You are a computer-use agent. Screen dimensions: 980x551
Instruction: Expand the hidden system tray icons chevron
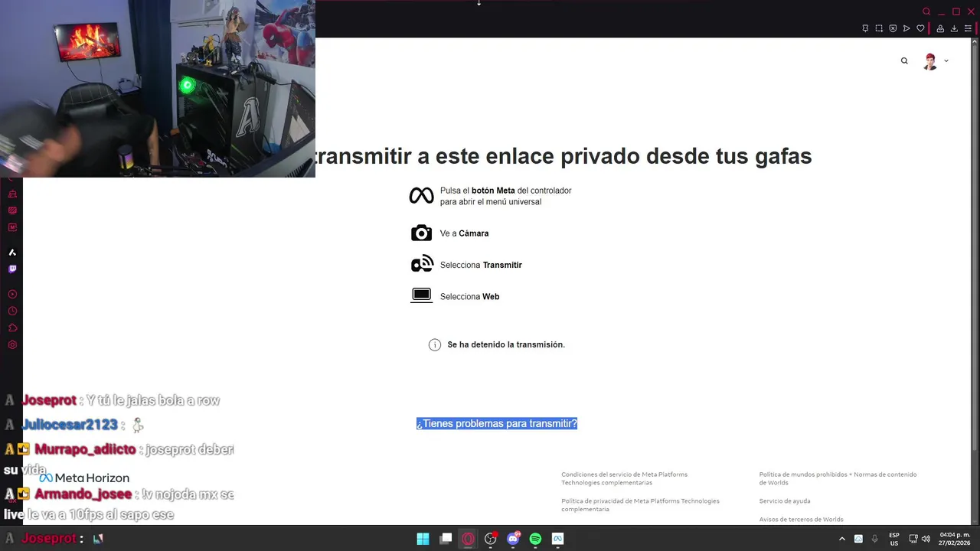(841, 539)
